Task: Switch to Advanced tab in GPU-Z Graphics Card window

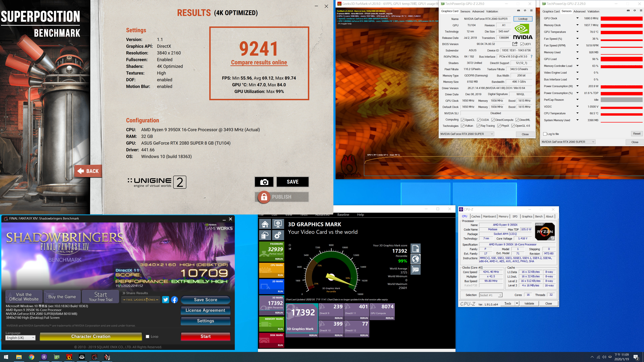Action: tap(478, 11)
